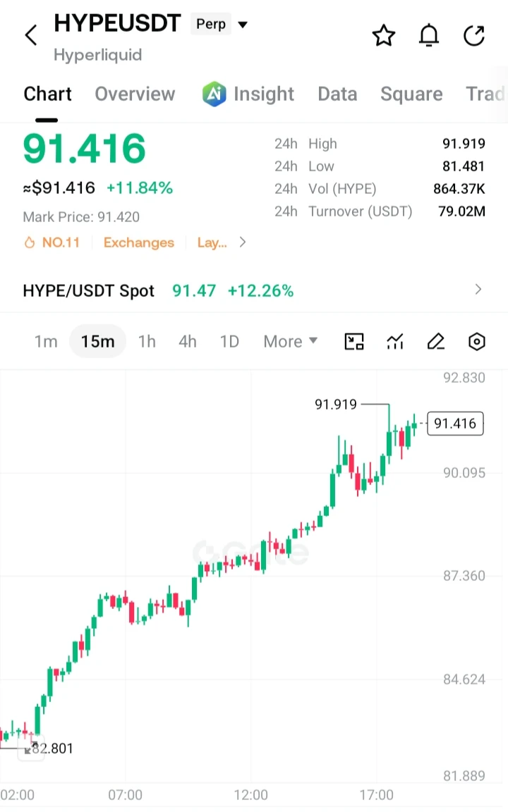The width and height of the screenshot is (508, 812).
Task: Tap the 24h Vol value 864.37K
Action: tap(459, 188)
